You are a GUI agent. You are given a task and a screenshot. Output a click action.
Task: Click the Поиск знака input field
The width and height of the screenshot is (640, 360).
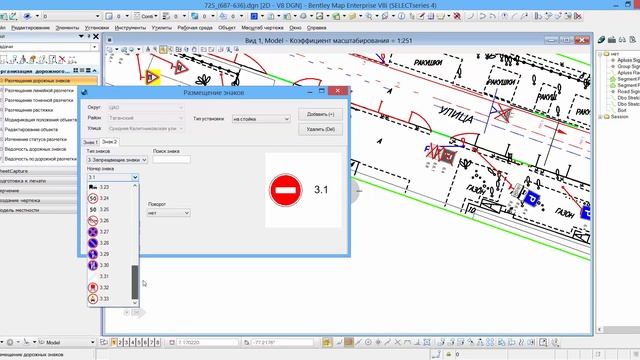pyautogui.click(x=171, y=160)
